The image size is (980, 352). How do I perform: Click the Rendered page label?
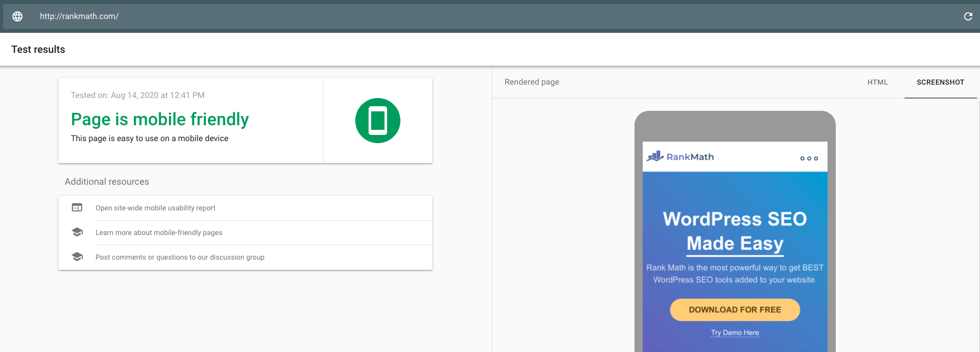[531, 82]
